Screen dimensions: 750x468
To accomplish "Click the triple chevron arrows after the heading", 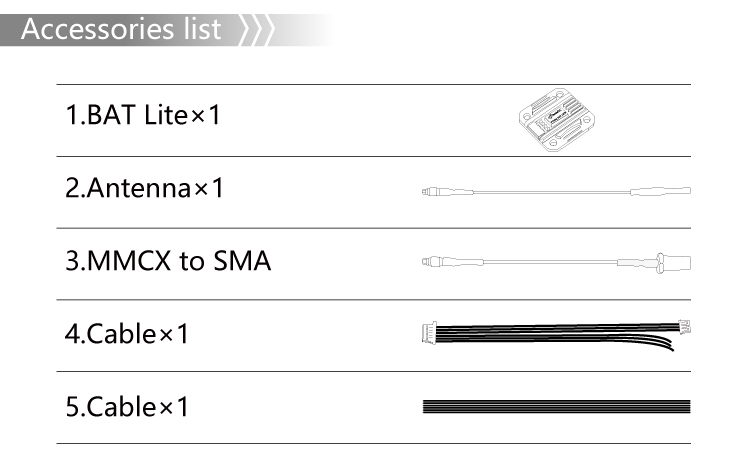I will tap(257, 29).
